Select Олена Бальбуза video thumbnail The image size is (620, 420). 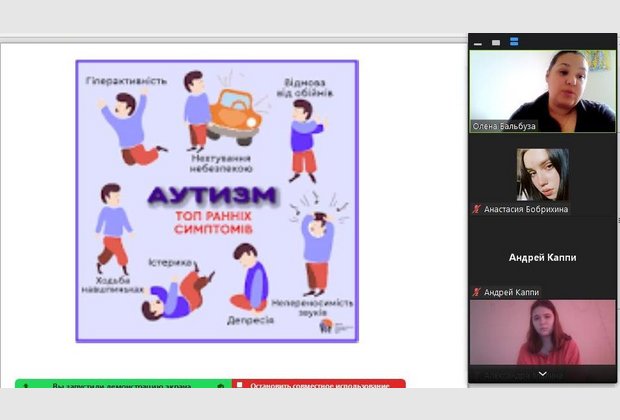click(x=542, y=91)
